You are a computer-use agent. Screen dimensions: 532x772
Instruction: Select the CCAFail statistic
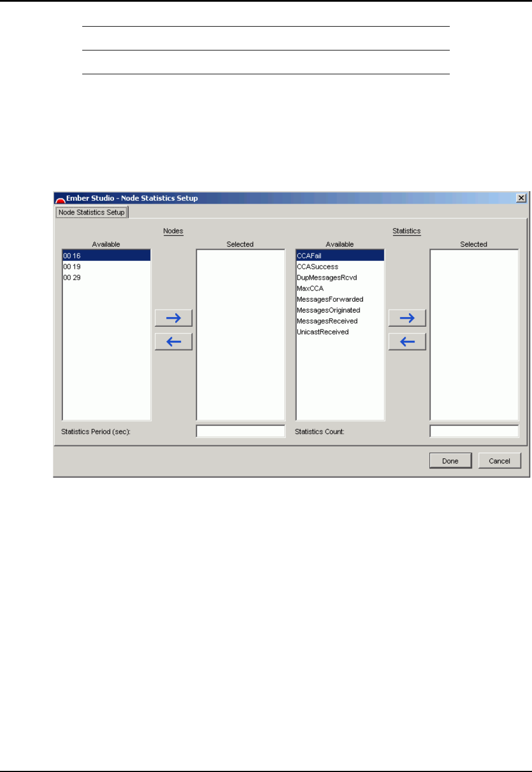click(x=340, y=256)
